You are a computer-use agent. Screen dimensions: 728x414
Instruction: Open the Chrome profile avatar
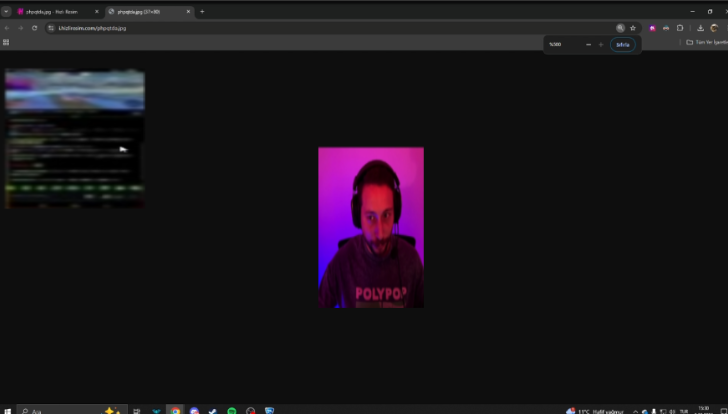coord(714,28)
